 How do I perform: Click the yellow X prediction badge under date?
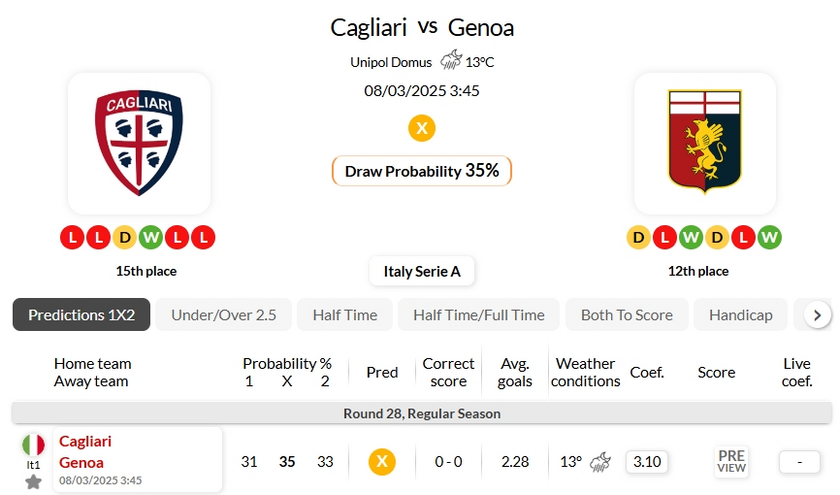point(422,128)
